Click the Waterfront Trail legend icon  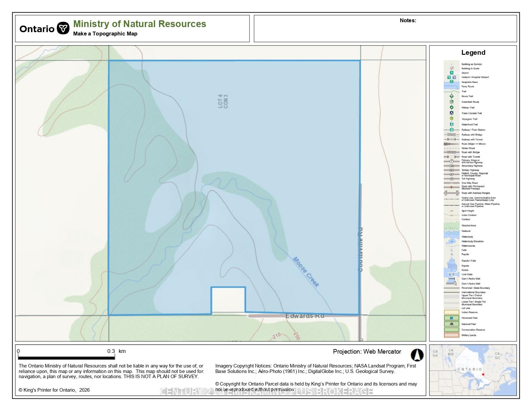tap(452, 124)
